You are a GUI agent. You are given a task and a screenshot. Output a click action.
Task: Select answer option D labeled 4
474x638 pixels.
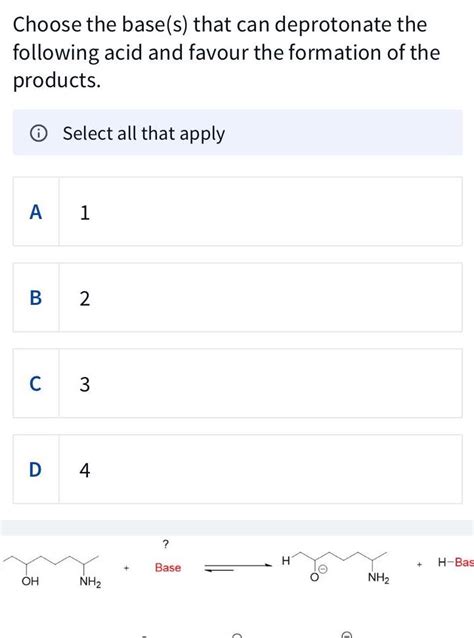click(x=237, y=469)
